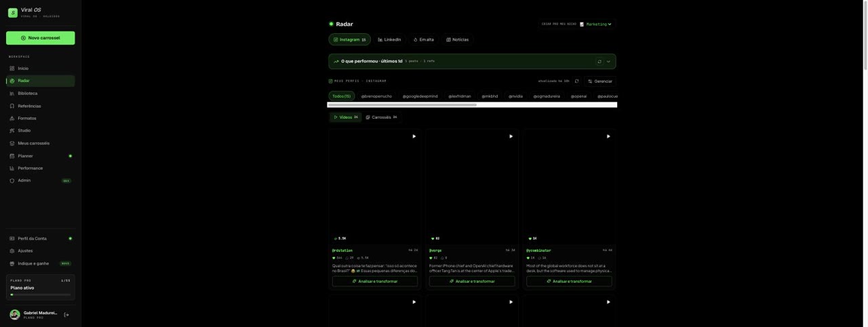868x327 pixels.
Task: Refresh the O que performou panel
Action: (599, 61)
